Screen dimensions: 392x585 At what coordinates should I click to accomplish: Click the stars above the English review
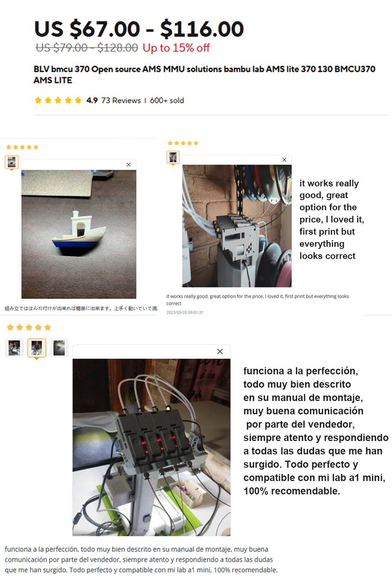pos(183,143)
